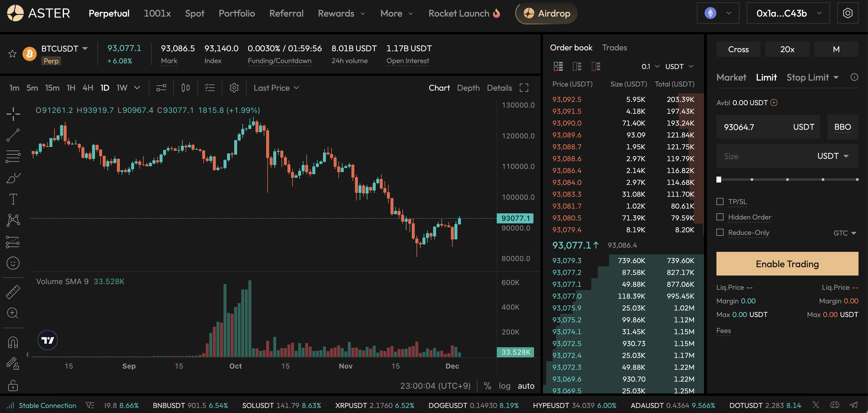
Task: Select the trend line drawing tool
Action: point(13,135)
